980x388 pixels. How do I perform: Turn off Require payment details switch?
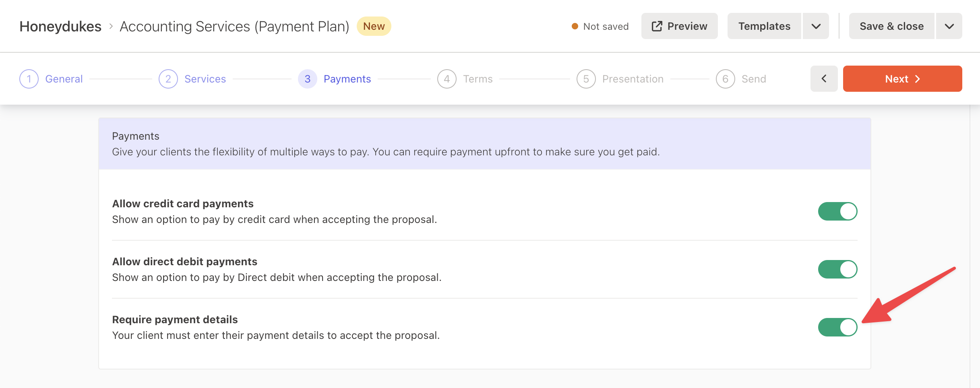[837, 327]
